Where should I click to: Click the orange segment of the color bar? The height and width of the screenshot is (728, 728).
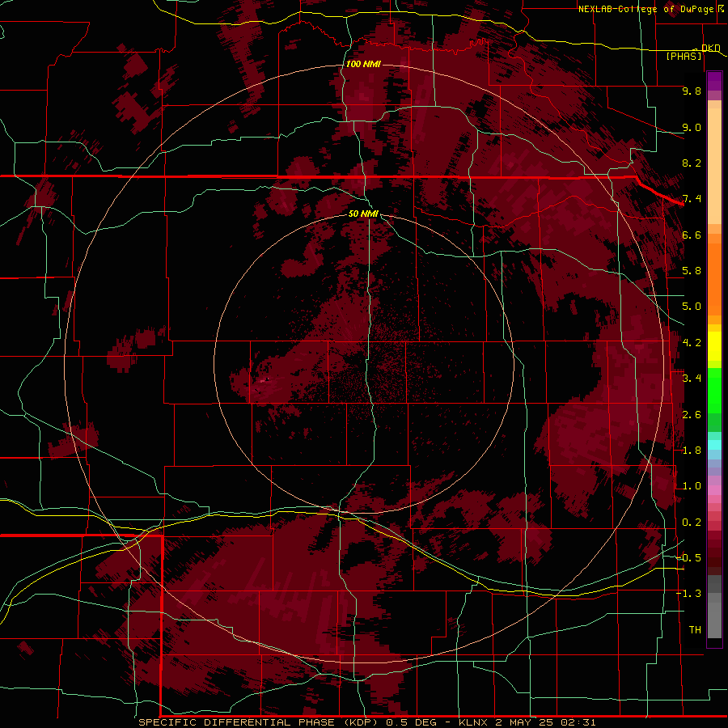coord(714,278)
